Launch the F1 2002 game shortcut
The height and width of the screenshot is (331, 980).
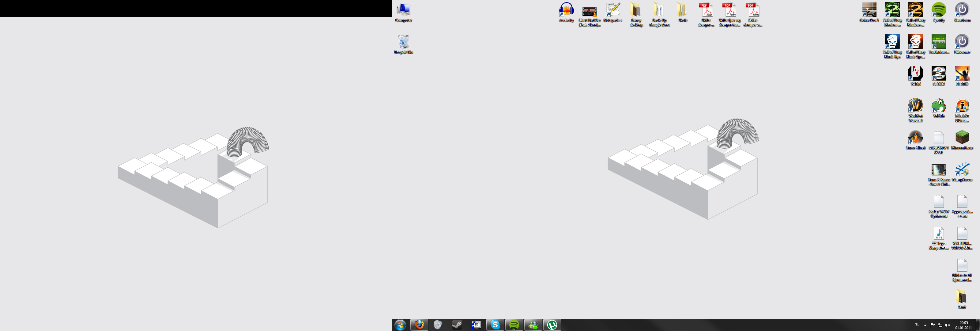(939, 76)
